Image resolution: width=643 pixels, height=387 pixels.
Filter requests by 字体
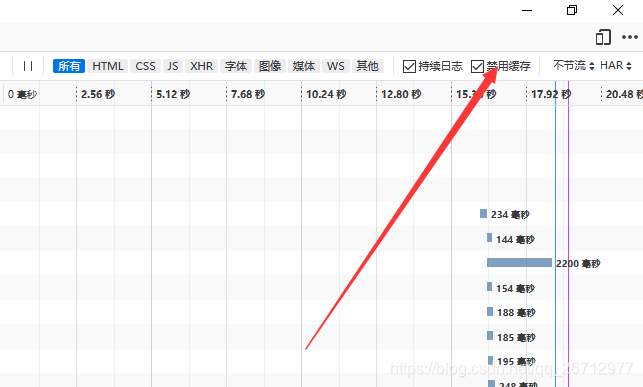(x=236, y=66)
